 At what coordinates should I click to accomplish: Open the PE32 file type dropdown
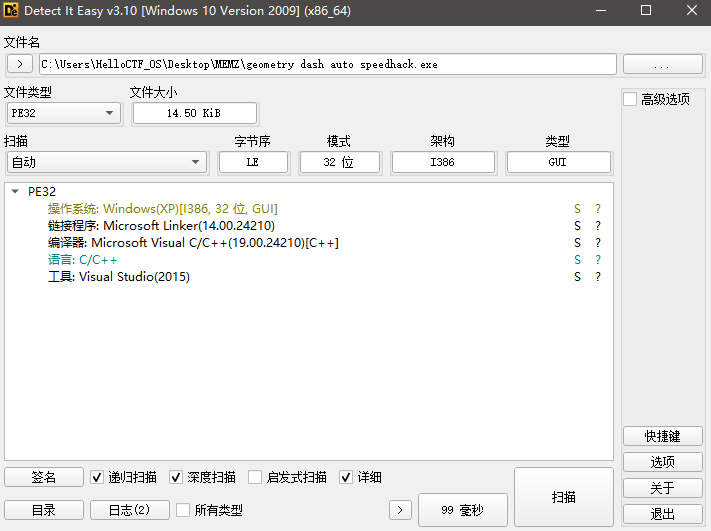pos(63,113)
